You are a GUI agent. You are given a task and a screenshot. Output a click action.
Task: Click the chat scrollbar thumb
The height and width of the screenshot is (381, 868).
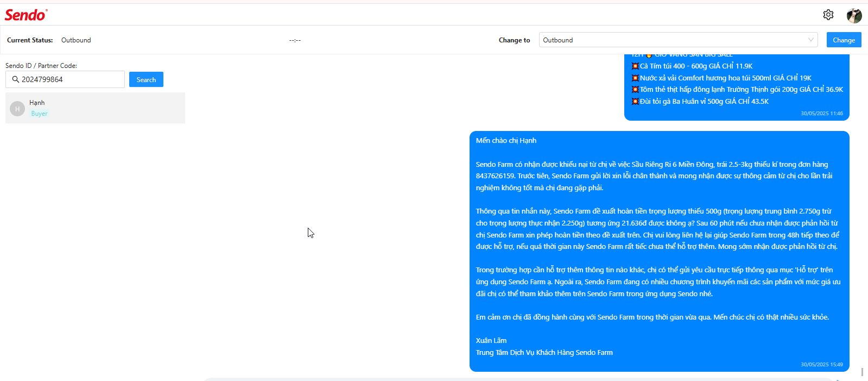point(862,372)
